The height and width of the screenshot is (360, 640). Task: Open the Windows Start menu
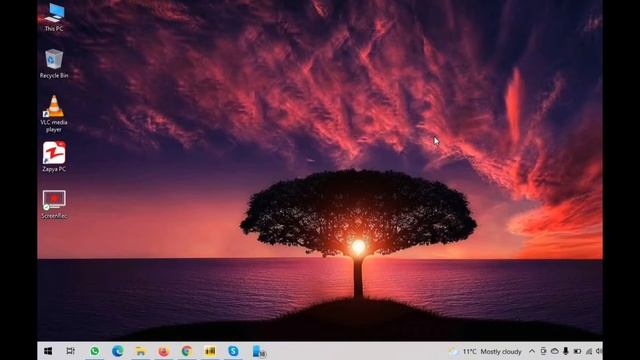[48, 351]
